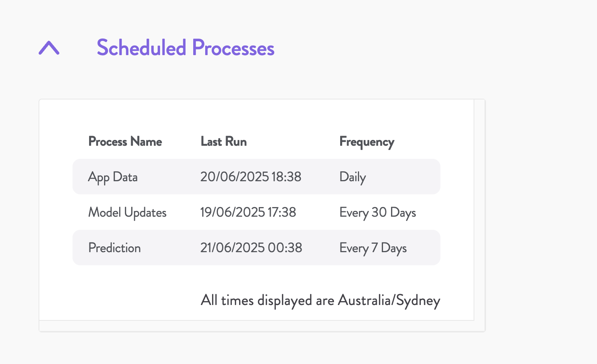The width and height of the screenshot is (597, 364).
Task: Click the 19/06/2025 17:38 last run time
Action: (248, 212)
